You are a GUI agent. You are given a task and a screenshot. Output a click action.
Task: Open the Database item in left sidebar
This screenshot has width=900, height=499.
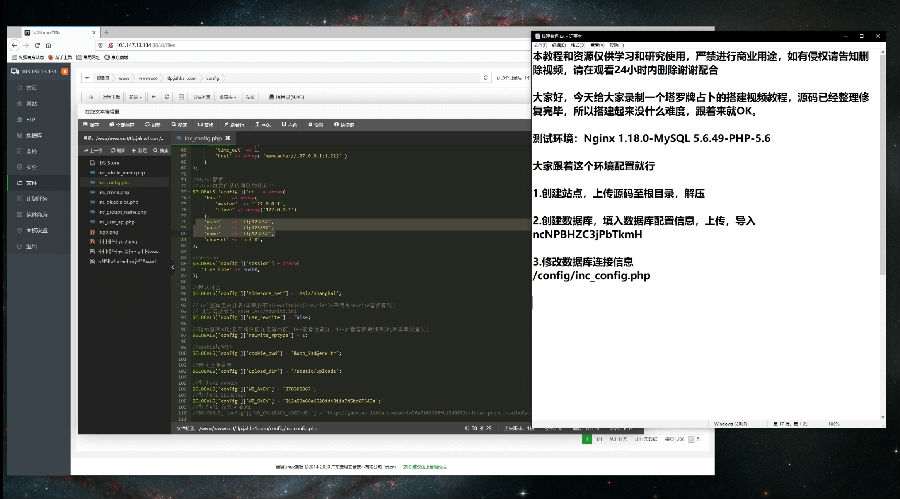click(x=34, y=135)
